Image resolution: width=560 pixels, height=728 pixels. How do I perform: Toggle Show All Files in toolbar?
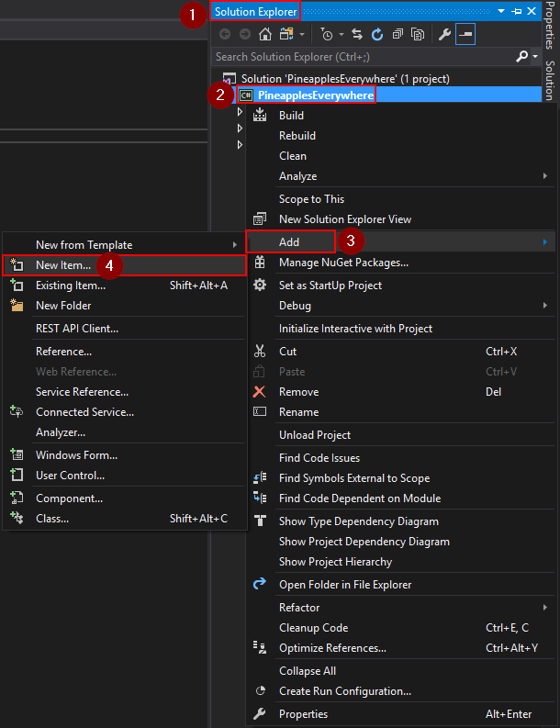(418, 35)
